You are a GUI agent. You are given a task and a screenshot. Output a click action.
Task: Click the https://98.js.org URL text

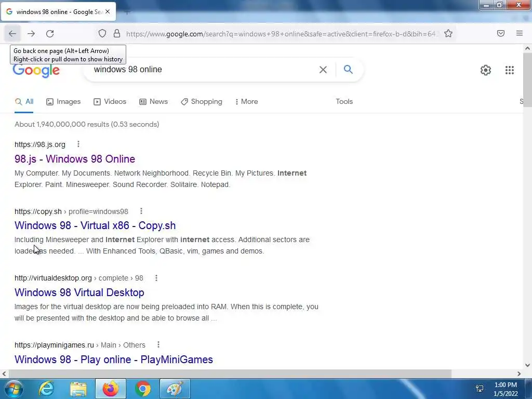click(40, 144)
